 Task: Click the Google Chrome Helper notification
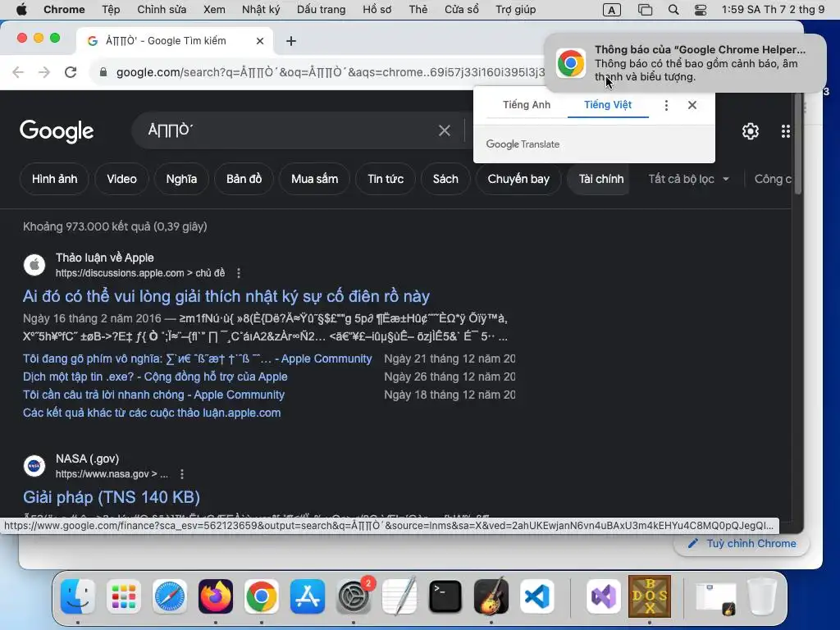[685, 63]
